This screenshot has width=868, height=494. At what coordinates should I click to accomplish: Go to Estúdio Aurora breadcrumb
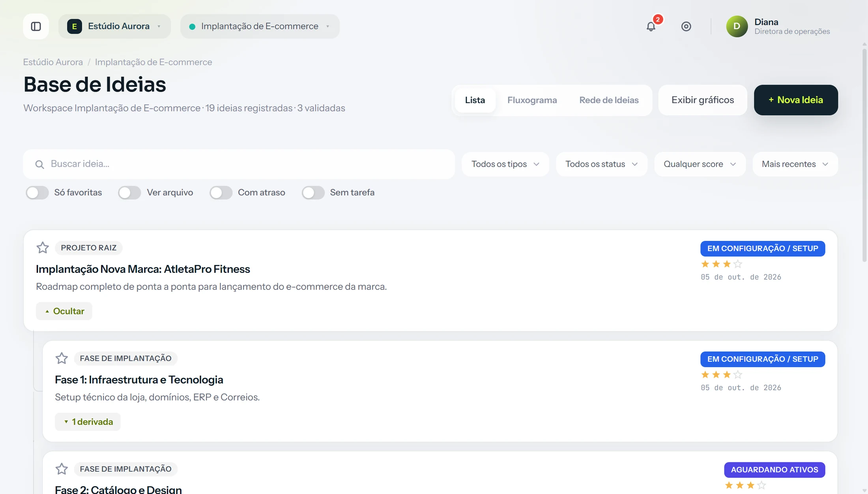tap(53, 62)
